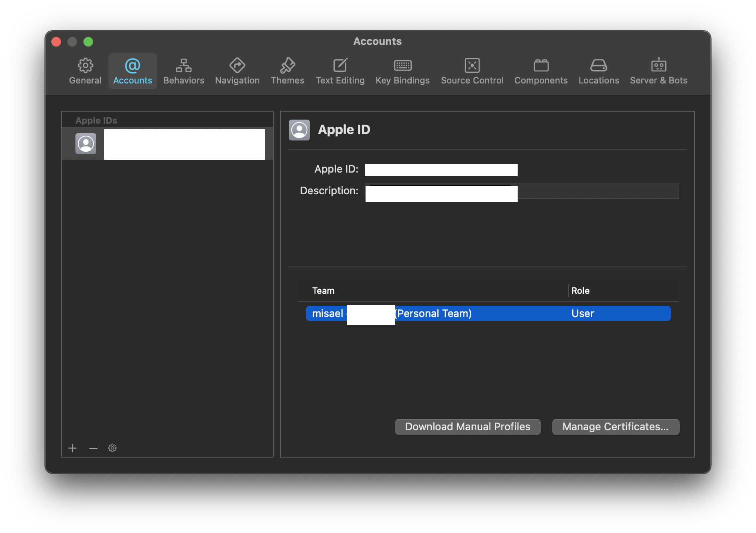The height and width of the screenshot is (533, 756).
Task: Open account actions gear menu
Action: click(x=112, y=448)
